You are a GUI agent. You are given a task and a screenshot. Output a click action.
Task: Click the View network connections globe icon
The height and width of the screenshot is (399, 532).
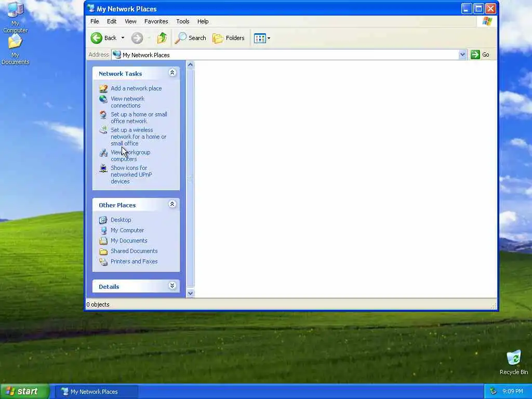click(103, 99)
